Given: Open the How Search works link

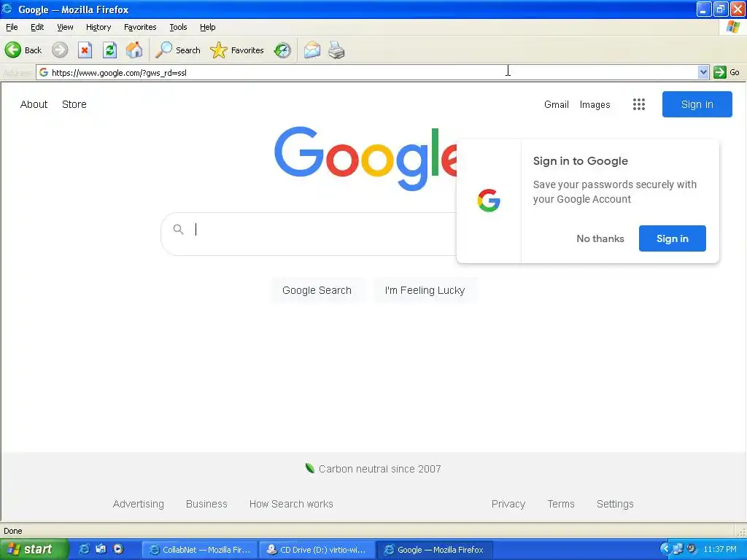Looking at the screenshot, I should 291,504.
